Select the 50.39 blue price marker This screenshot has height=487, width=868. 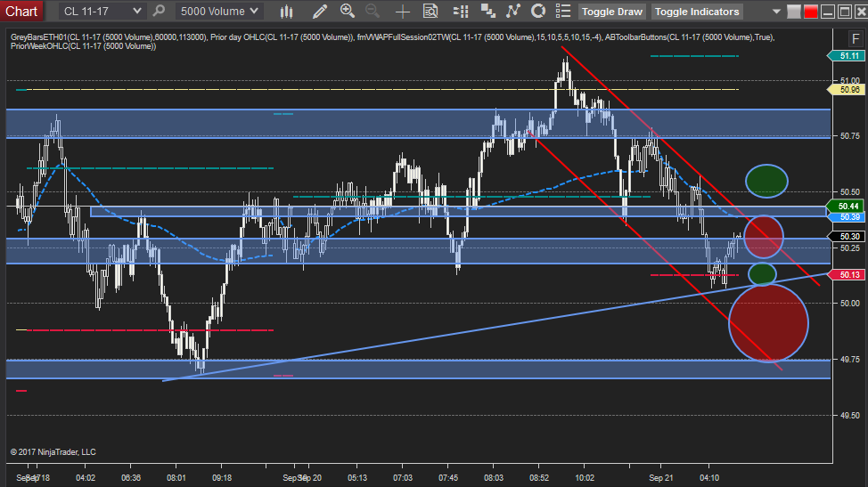click(846, 217)
